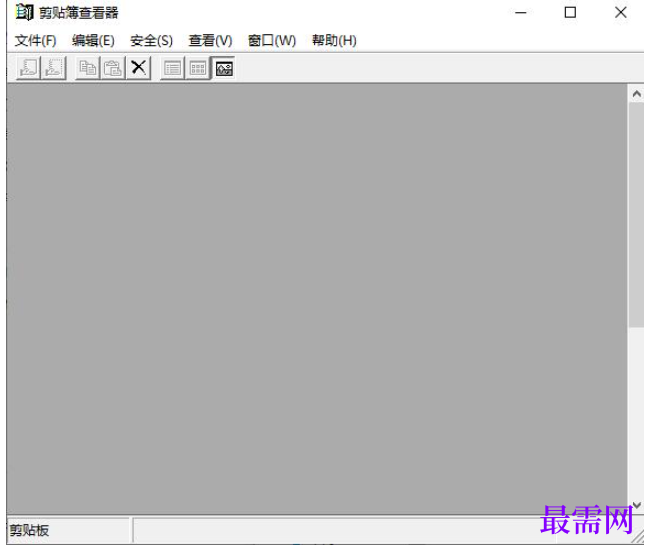Switch to table of contents list view

(173, 68)
